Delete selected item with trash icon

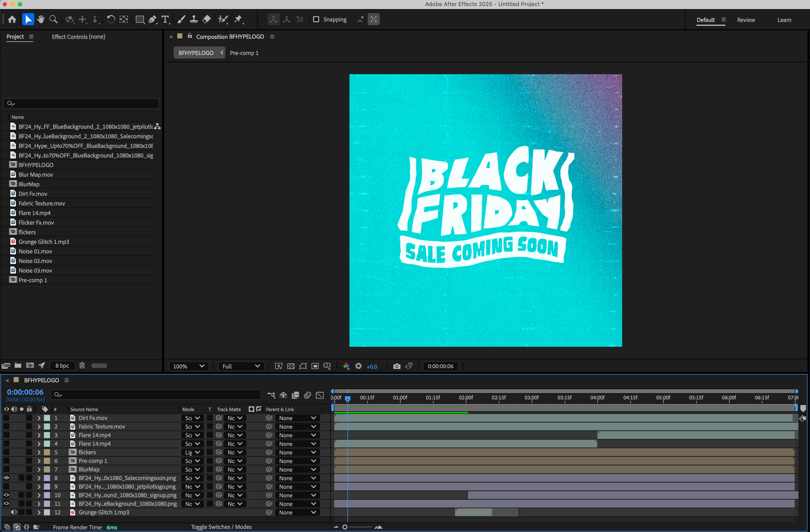[82, 366]
